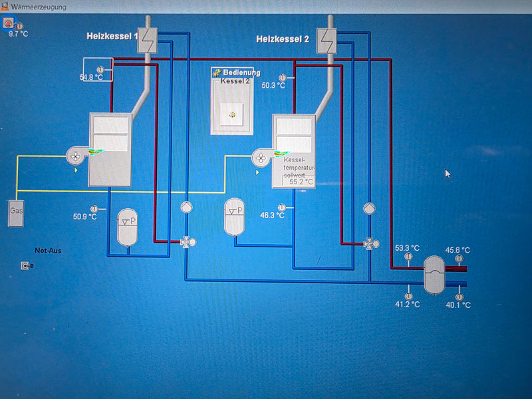The width and height of the screenshot is (532, 399).
Task: Toggle the circulation pump above Heizkessel 1 valve
Action: (186, 207)
